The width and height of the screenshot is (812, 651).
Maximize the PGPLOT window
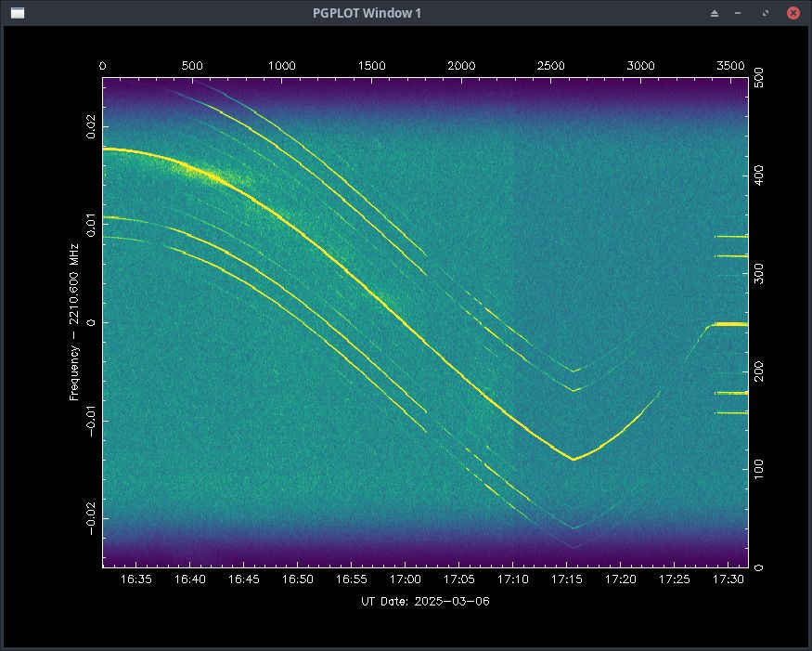pos(766,14)
